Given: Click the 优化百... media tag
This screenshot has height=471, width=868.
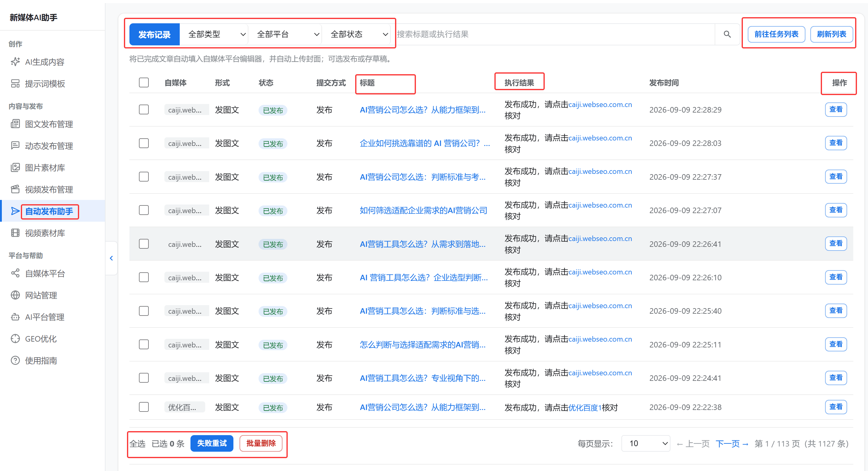Looking at the screenshot, I should [x=184, y=407].
